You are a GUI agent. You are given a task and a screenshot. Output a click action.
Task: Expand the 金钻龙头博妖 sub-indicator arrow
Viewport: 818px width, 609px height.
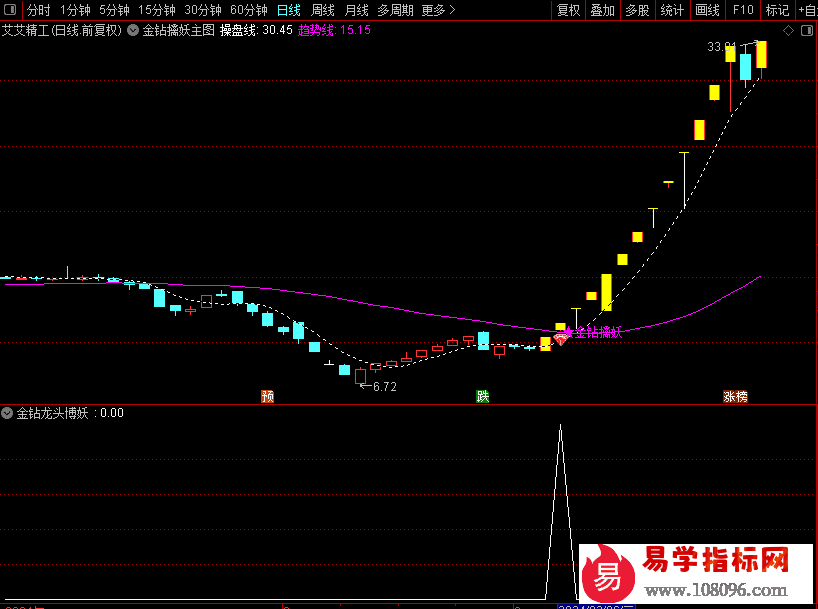pos(8,412)
